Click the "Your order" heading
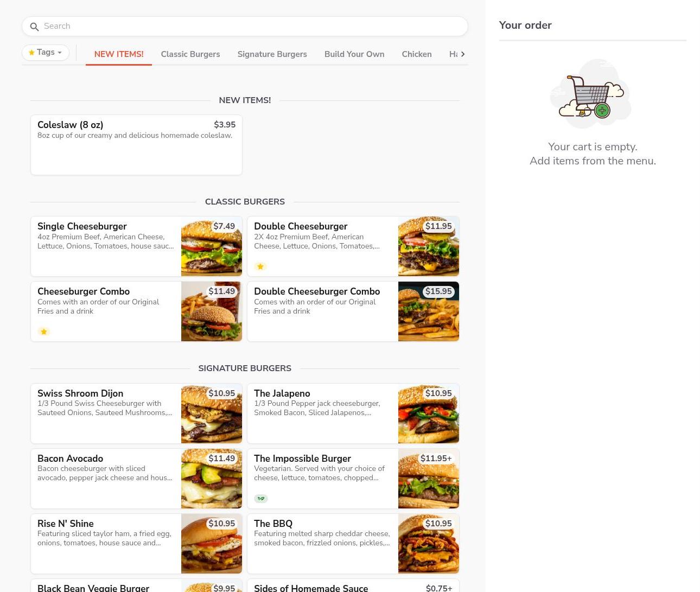Image resolution: width=700 pixels, height=592 pixels. tap(525, 25)
